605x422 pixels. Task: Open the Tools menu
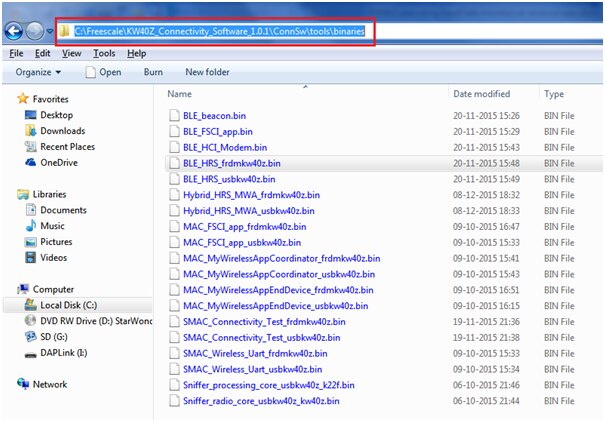tap(104, 53)
